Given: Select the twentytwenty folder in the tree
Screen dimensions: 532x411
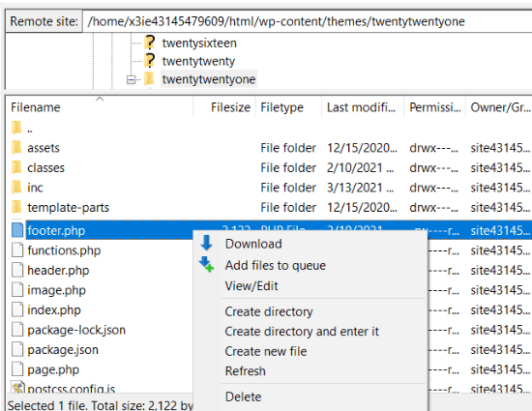Looking at the screenshot, I should coord(198,61).
